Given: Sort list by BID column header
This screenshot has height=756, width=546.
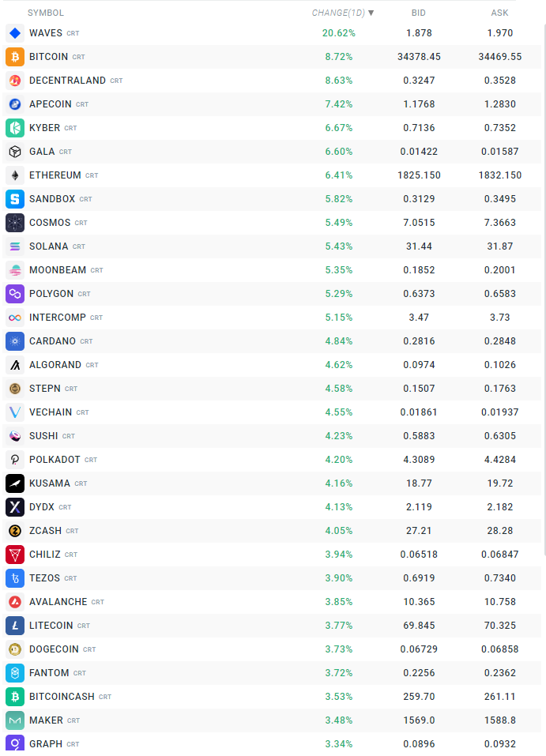Looking at the screenshot, I should (419, 13).
